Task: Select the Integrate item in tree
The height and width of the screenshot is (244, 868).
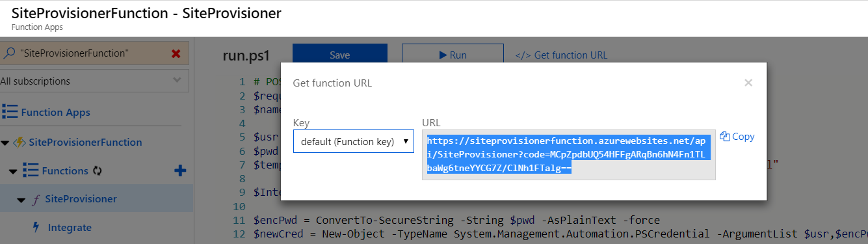Action: pos(70,227)
